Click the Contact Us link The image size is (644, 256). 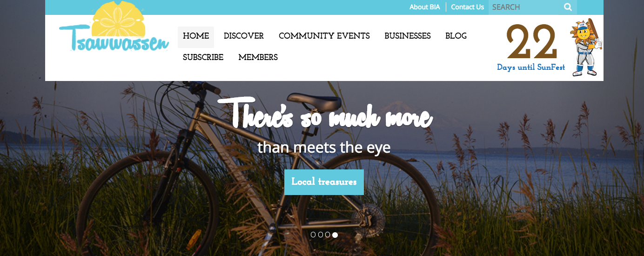468,7
